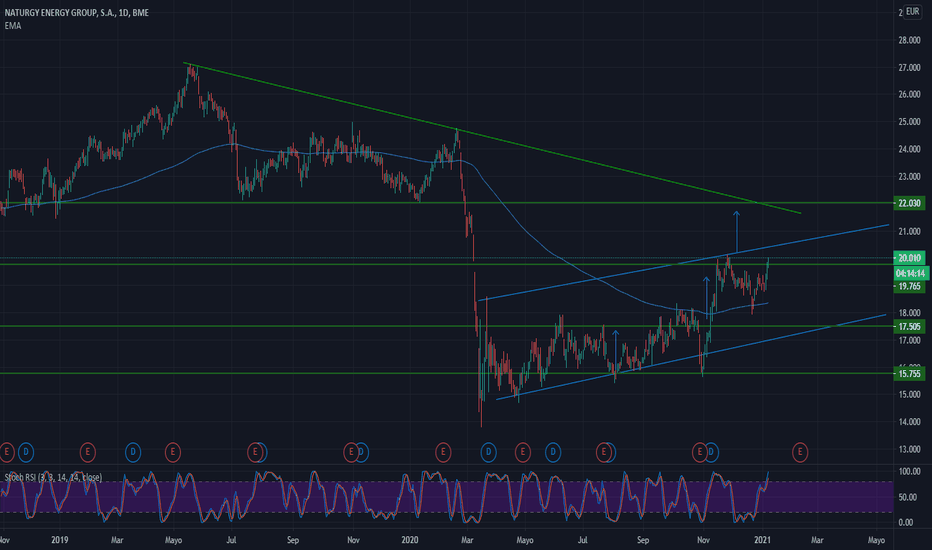
Task: Click the 27.000 price axis value
Action: coord(909,68)
